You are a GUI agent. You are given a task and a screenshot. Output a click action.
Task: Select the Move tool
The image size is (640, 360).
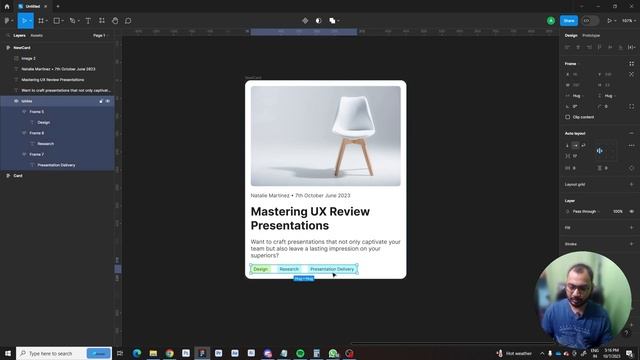tap(24, 20)
